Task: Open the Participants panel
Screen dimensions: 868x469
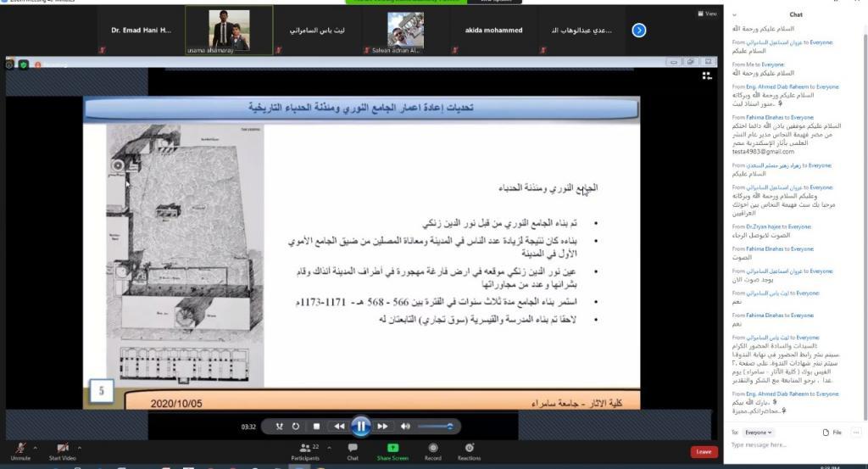Action: tap(305, 450)
